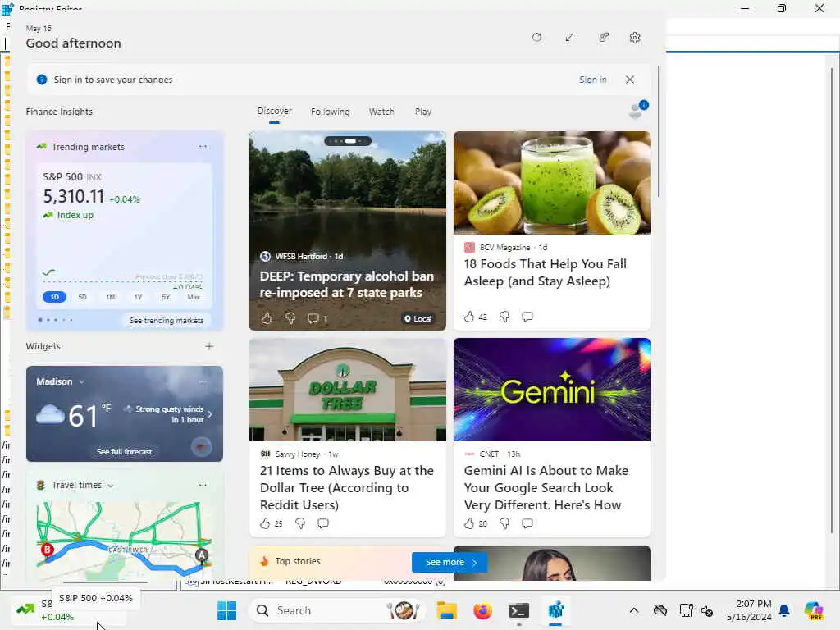Select the 1M chart range
Screen dimensions: 840x630
click(x=111, y=297)
